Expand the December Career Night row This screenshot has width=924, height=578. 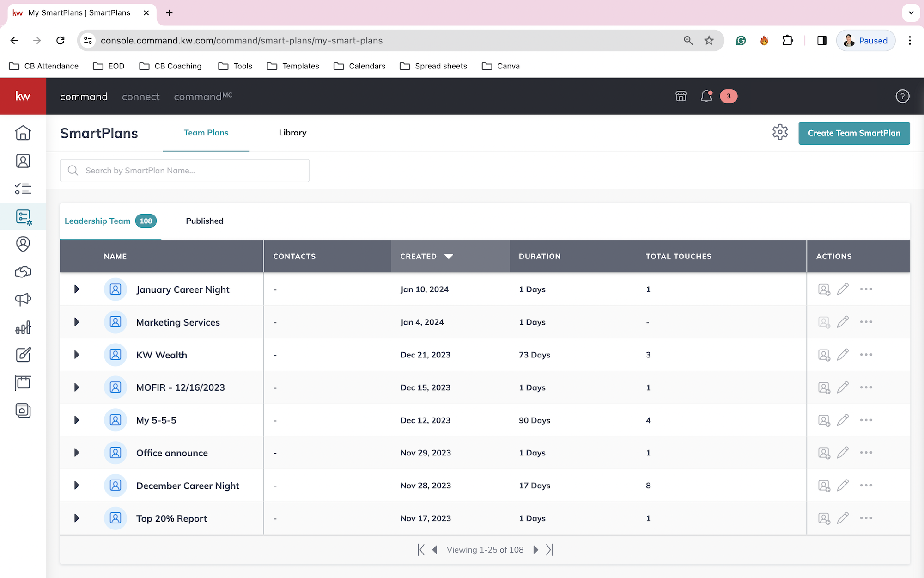[x=77, y=486]
